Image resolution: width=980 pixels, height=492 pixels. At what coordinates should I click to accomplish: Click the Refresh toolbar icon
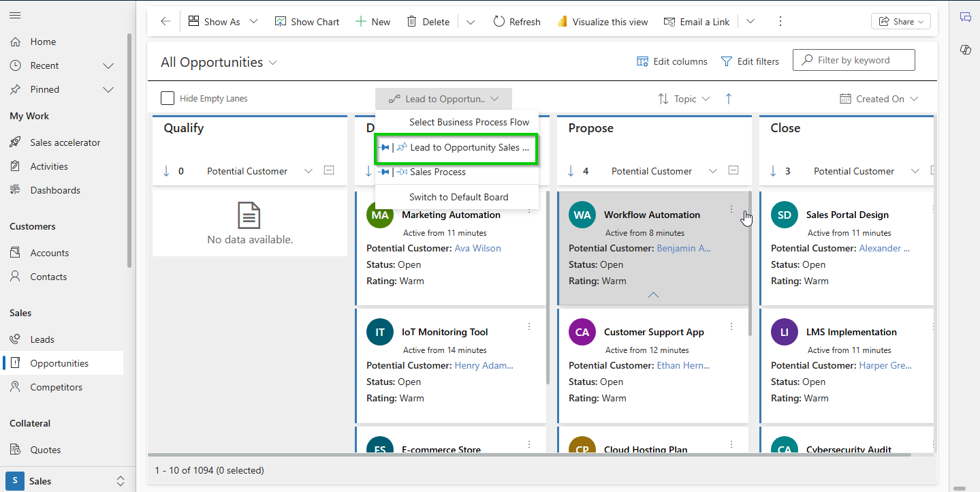pos(499,22)
